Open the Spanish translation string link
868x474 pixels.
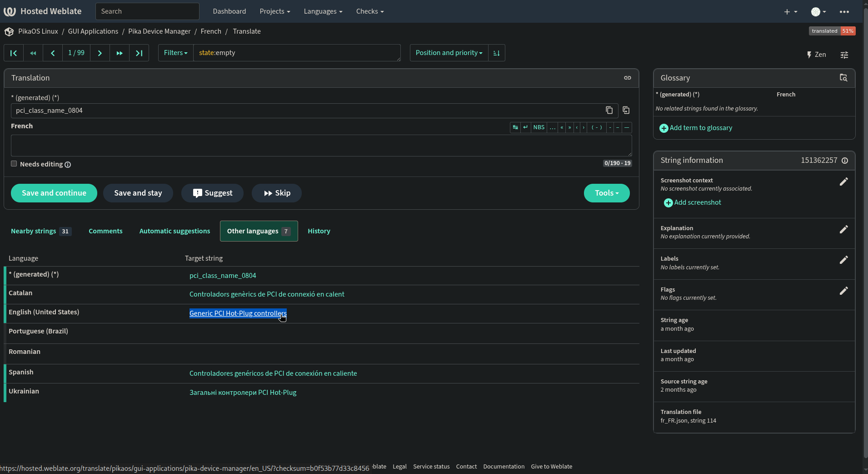[273, 373]
